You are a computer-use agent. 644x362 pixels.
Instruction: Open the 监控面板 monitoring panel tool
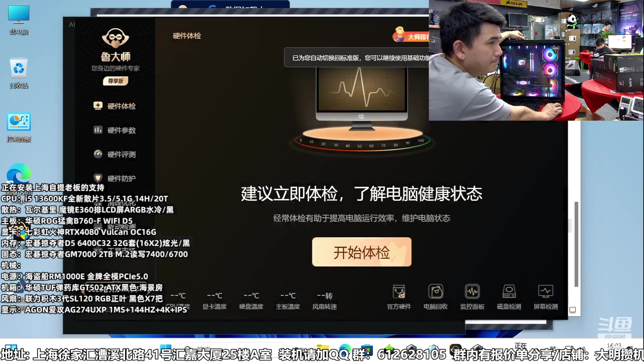click(472, 297)
